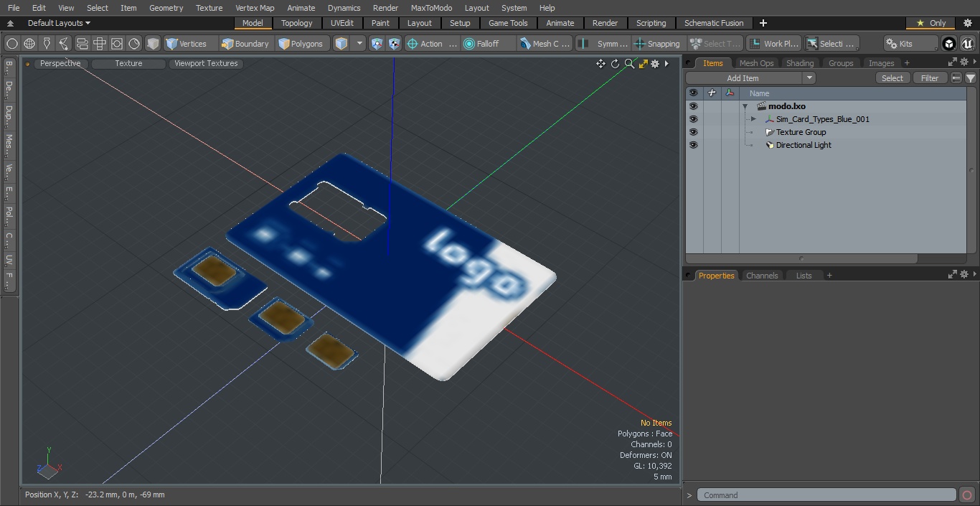Viewport: 980px width, 506px height.
Task: Maximize viewport with orange arrows icon
Action: tap(643, 64)
